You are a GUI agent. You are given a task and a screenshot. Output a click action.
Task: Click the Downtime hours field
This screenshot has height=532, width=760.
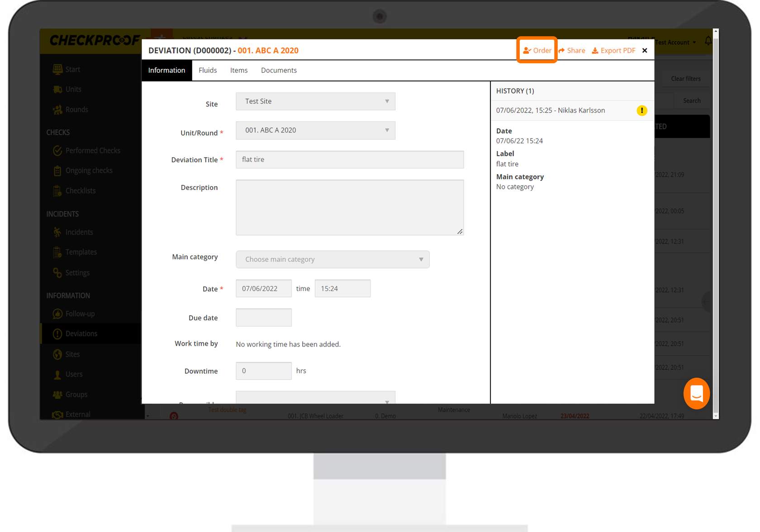coord(263,371)
